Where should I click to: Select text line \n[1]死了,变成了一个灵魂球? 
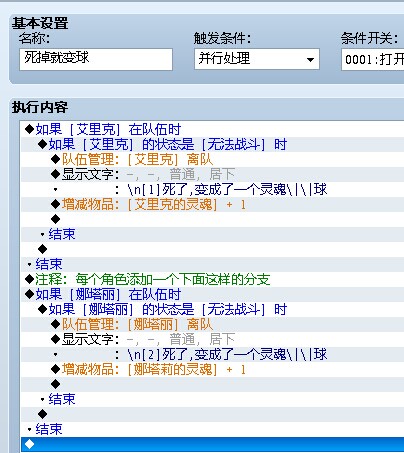coord(212,189)
